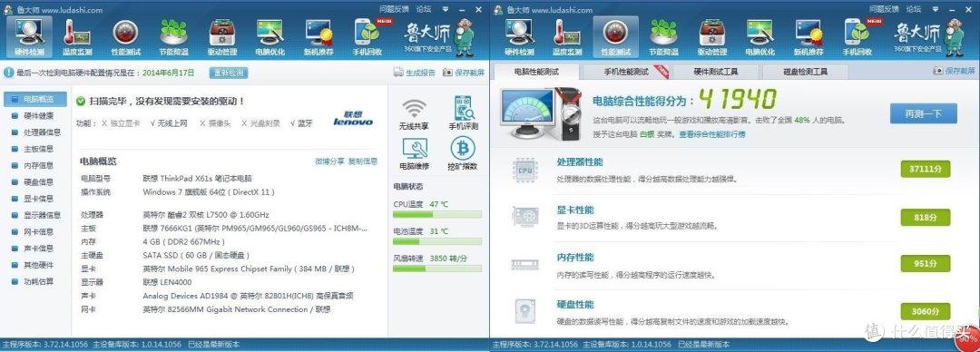Open 新机推荐 in the right window toolbar
Image resolution: width=980 pixels, height=352 pixels.
coord(808,37)
